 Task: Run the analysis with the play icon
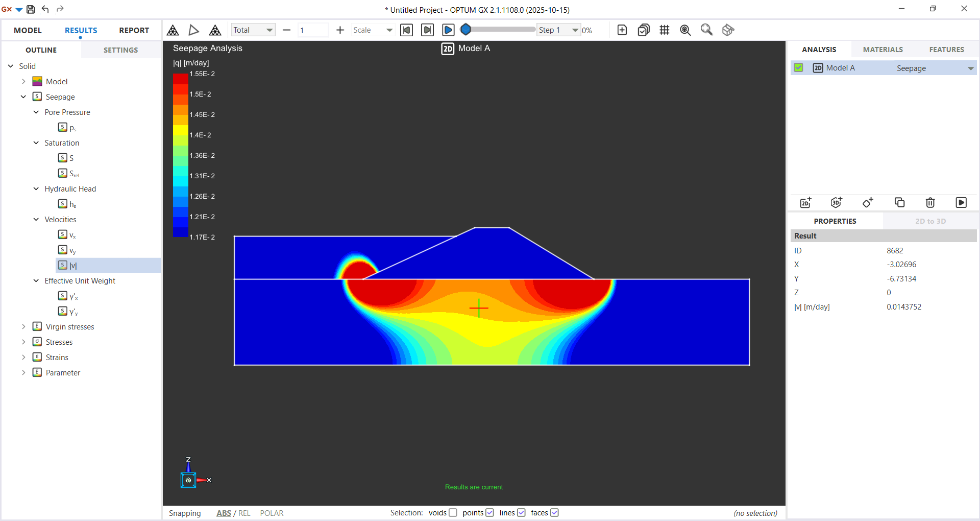(x=962, y=202)
